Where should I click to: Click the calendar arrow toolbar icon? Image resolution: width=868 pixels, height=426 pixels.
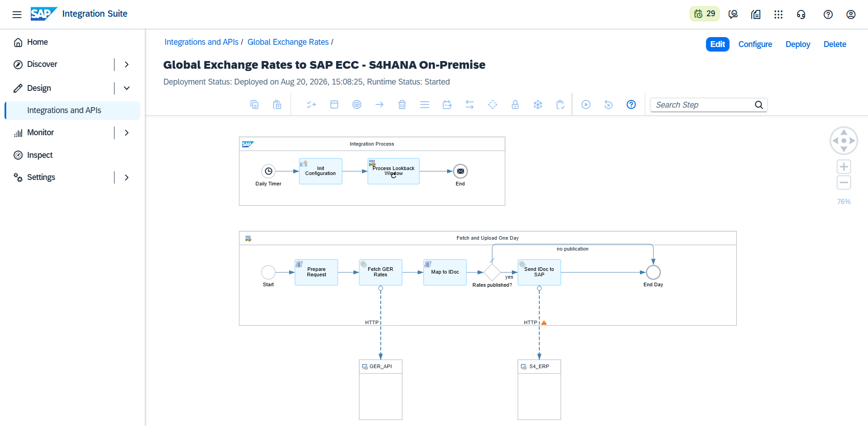point(447,104)
